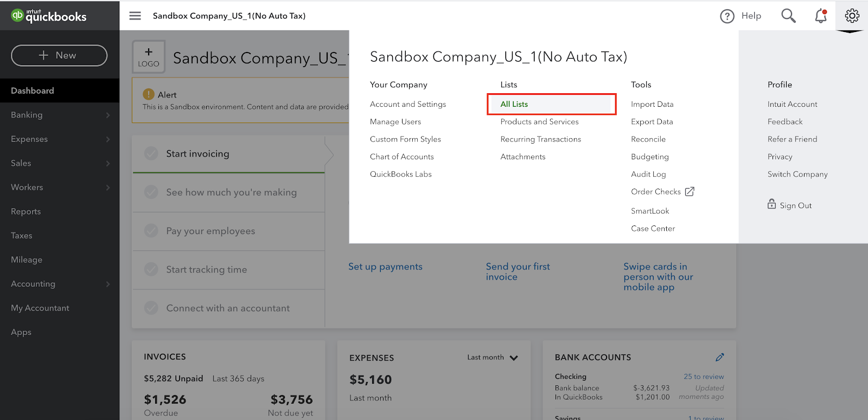
Task: Open Recurring Transactions
Action: click(x=540, y=139)
